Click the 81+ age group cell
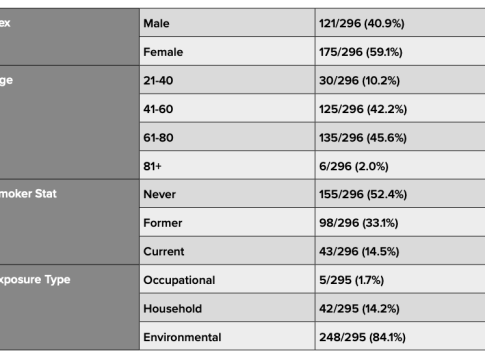Viewport: 485px width, 360px height. (227, 165)
